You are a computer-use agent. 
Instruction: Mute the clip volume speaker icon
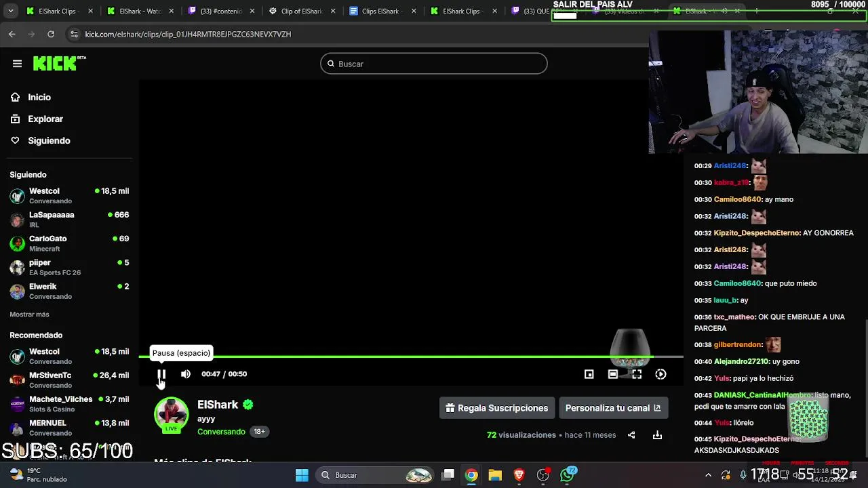pos(186,374)
